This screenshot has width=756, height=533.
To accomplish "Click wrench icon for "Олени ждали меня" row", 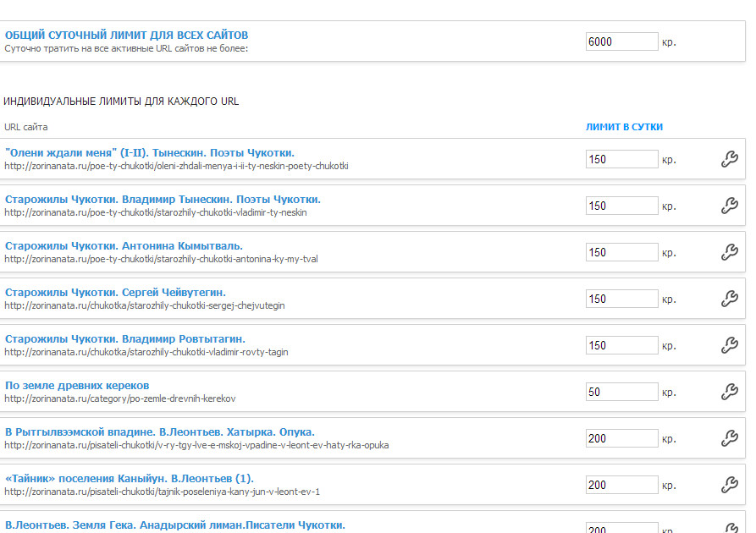I will click(x=730, y=159).
